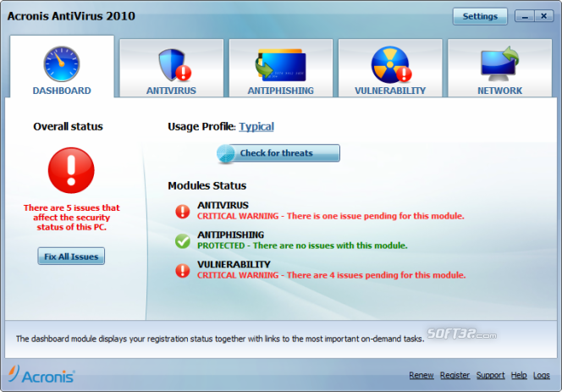Open the Support link
The height and width of the screenshot is (392, 562).
pyautogui.click(x=490, y=375)
